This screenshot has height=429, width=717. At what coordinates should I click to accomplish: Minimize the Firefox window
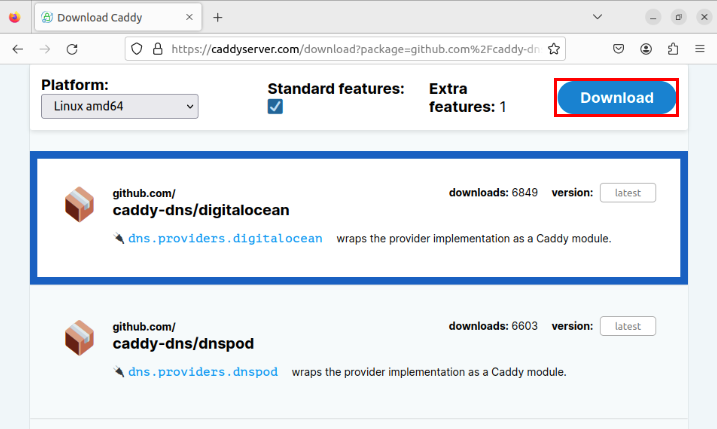click(x=653, y=17)
